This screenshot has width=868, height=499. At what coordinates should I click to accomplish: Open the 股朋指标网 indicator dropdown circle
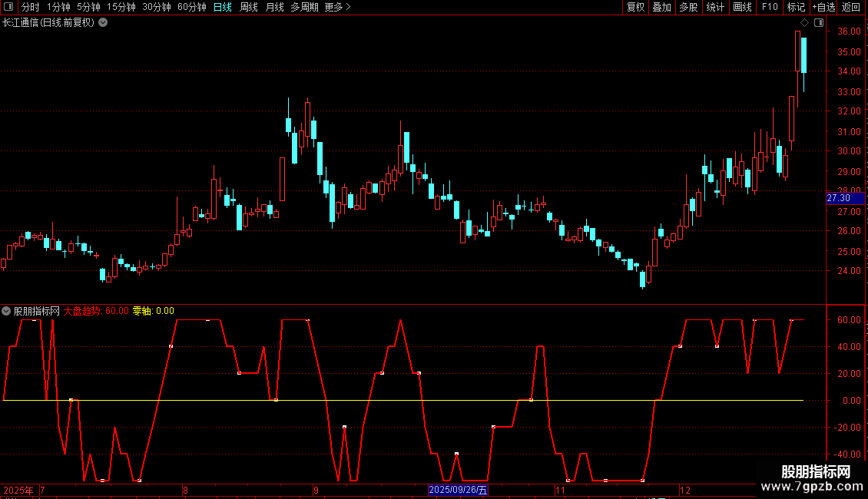coord(6,311)
